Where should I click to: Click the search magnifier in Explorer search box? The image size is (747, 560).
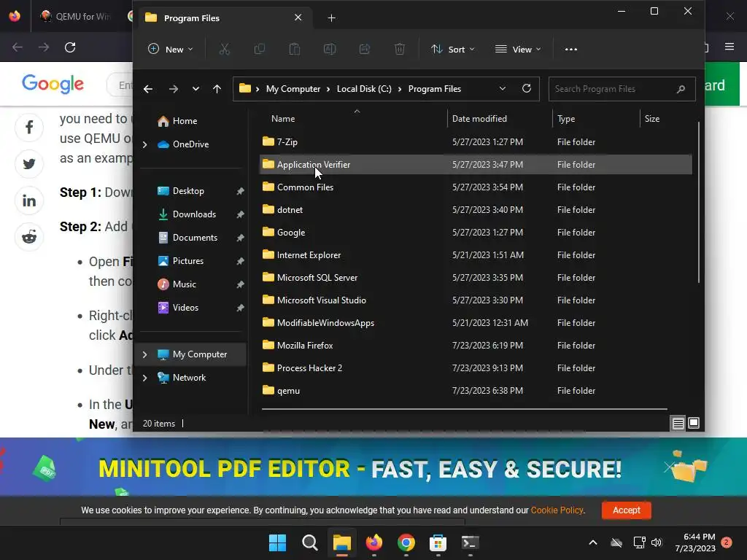681,89
